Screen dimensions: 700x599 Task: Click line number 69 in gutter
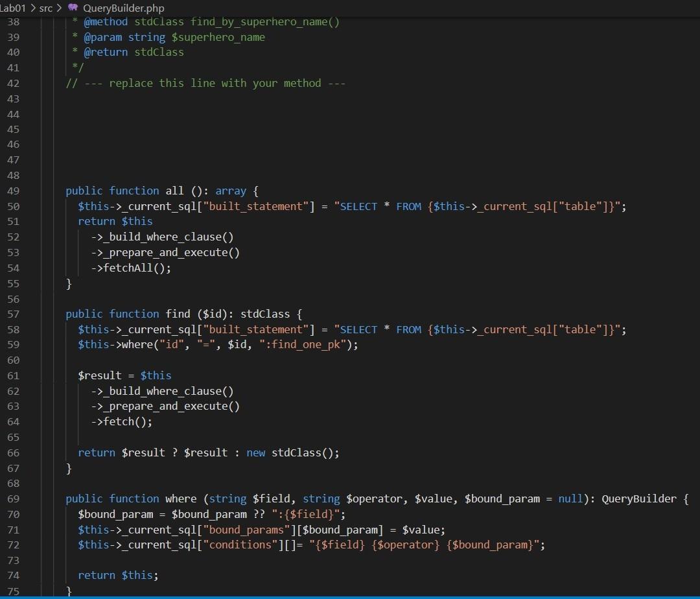[x=14, y=499]
